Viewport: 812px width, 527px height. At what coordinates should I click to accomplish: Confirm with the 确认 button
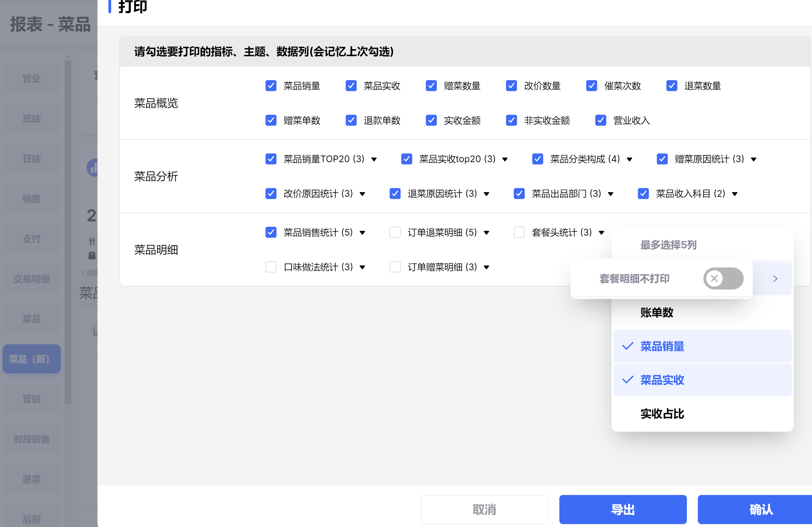761,509
